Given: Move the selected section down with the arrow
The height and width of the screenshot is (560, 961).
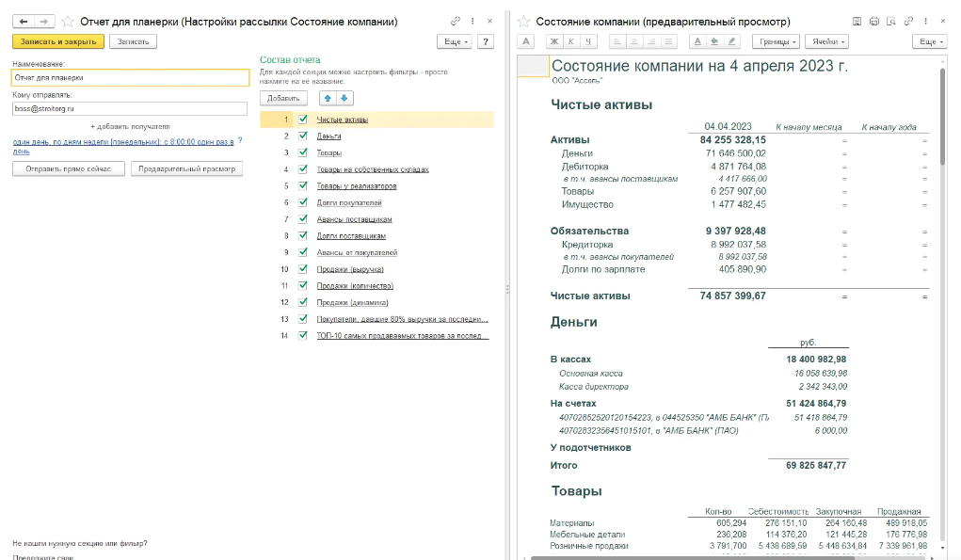Looking at the screenshot, I should click(x=344, y=98).
